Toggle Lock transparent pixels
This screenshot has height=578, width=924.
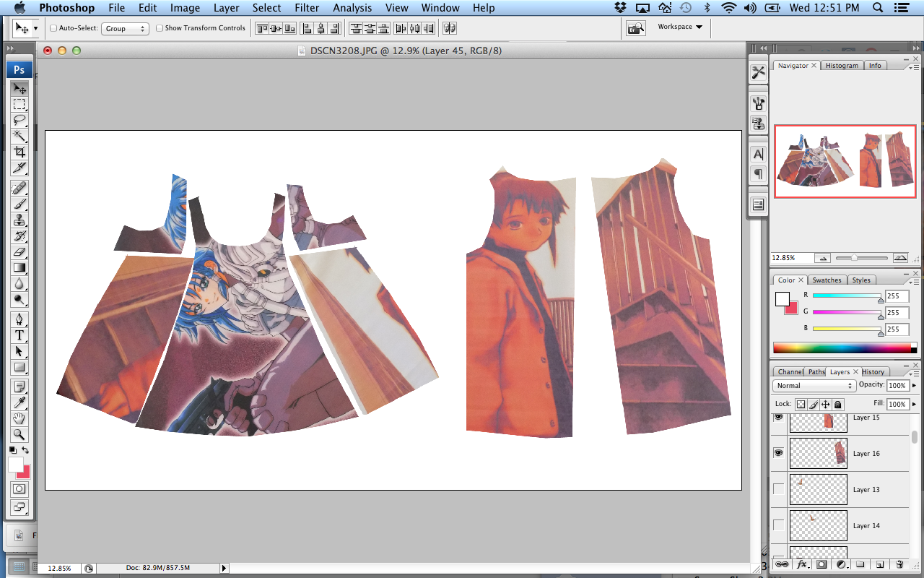801,405
